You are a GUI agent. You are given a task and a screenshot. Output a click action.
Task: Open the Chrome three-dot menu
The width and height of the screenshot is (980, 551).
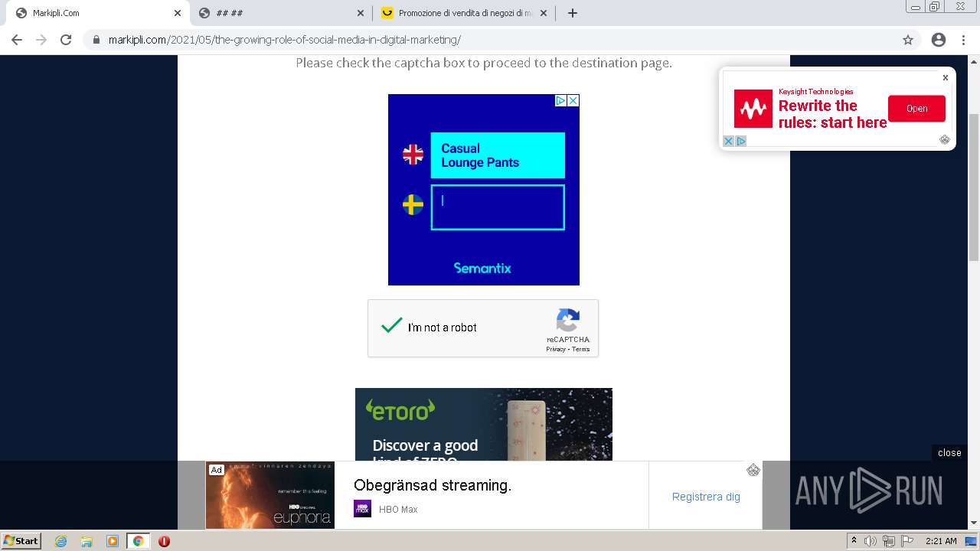pos(963,40)
